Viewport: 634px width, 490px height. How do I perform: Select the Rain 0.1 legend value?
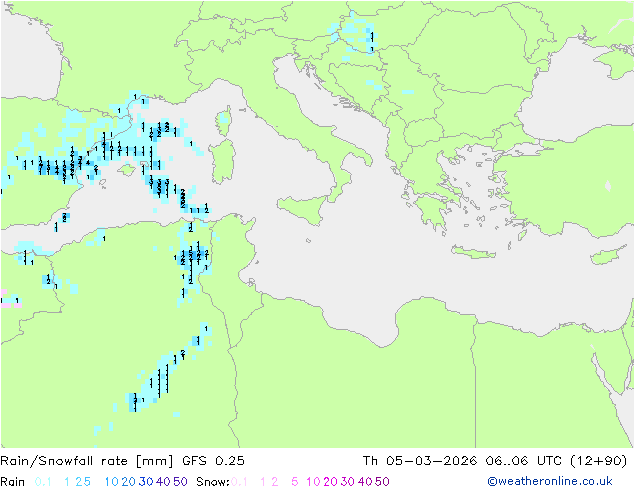[x=43, y=482]
